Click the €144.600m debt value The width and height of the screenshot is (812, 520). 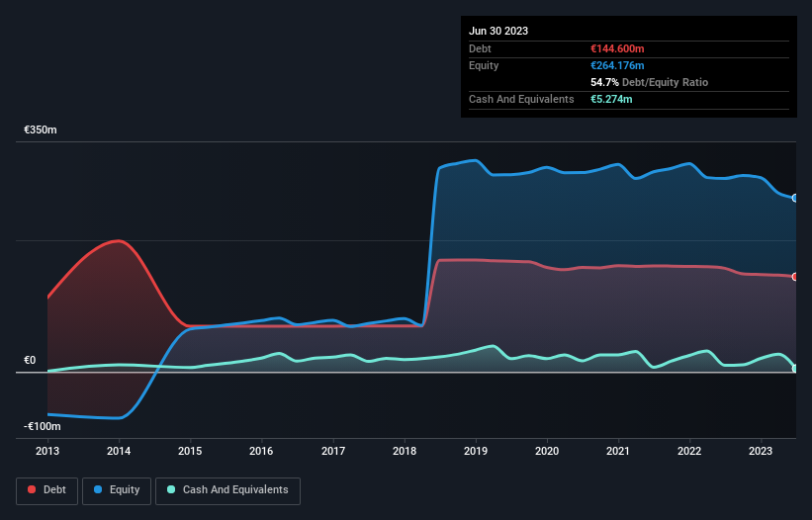(617, 48)
